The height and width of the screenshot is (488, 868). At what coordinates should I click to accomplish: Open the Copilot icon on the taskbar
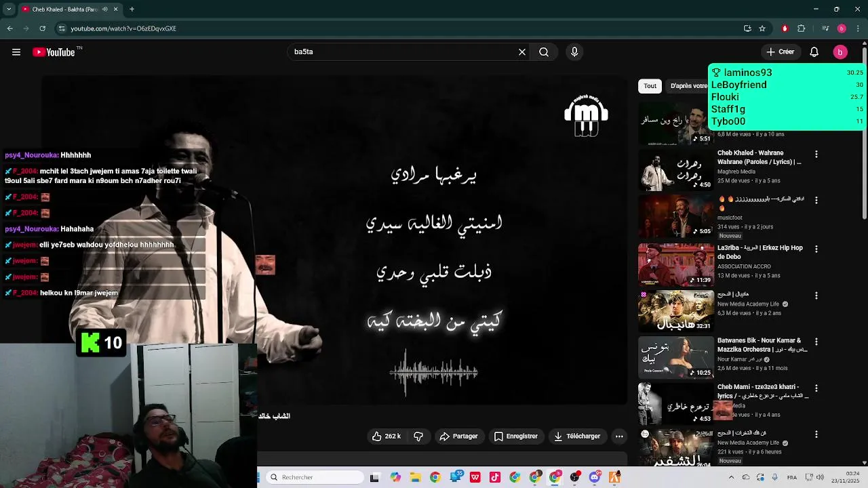coord(395,477)
